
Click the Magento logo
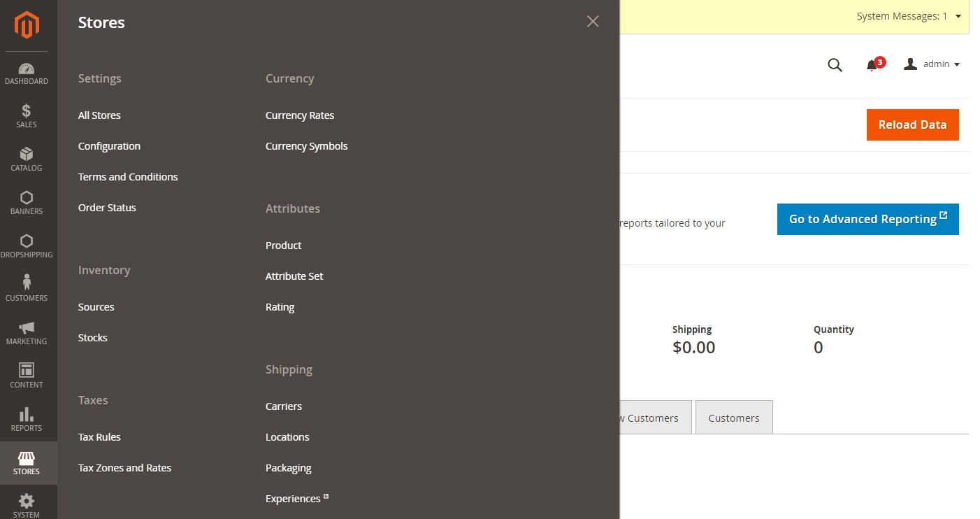[27, 25]
